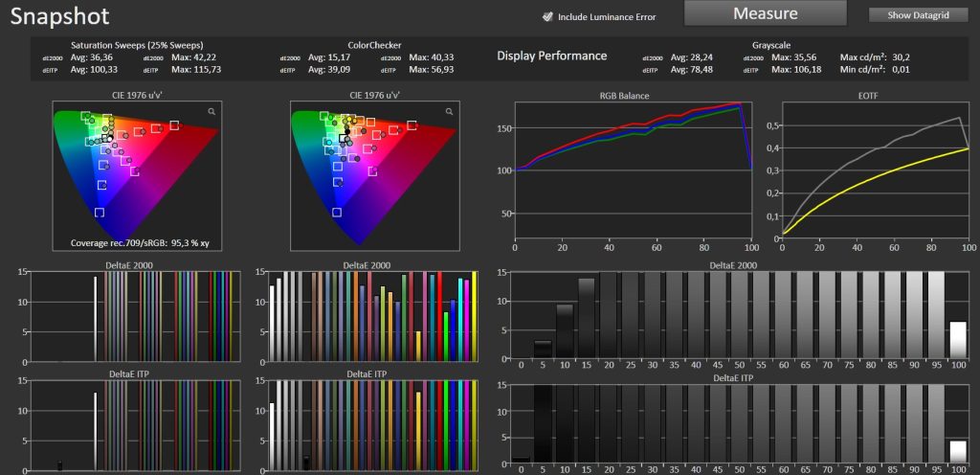Select blue primary target square in Saturation Sweeps CIE
Screen dimensions: 980x475
[100, 213]
